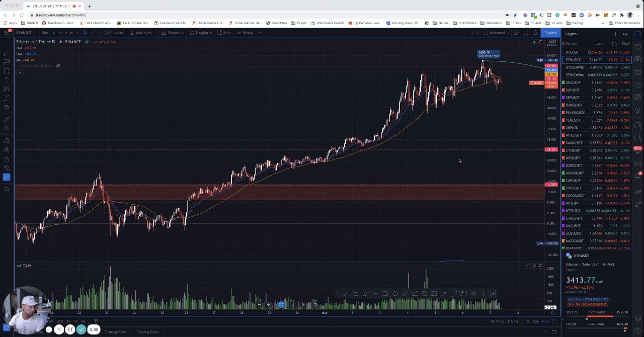
Task: Create a new Alert
Action: coord(224,33)
